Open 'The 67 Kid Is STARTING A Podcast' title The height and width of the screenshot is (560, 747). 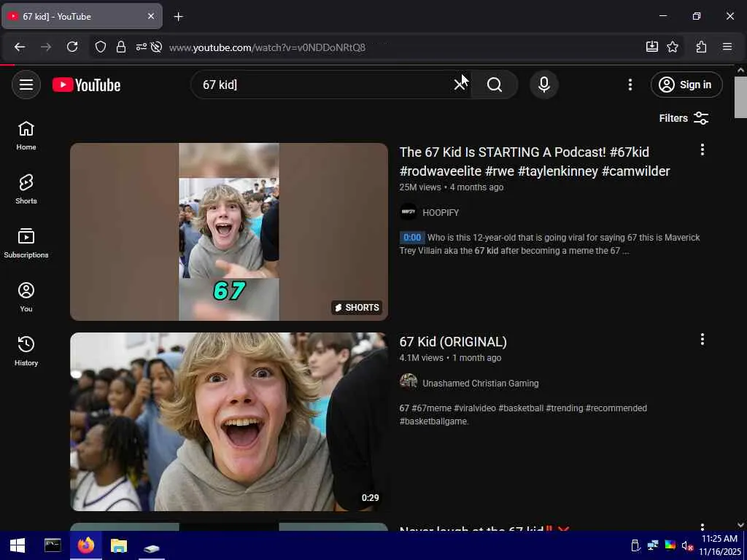point(535,161)
